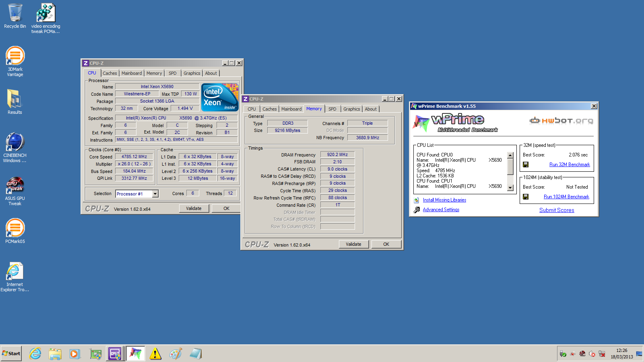Click the Start button

click(11, 354)
